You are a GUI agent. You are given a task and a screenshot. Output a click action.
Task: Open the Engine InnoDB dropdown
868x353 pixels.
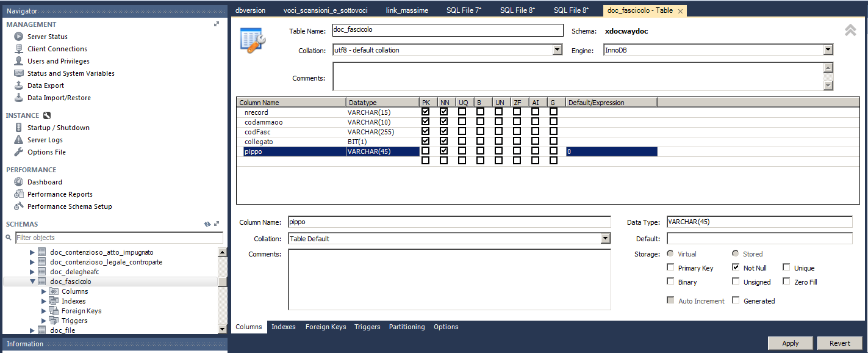pos(828,50)
